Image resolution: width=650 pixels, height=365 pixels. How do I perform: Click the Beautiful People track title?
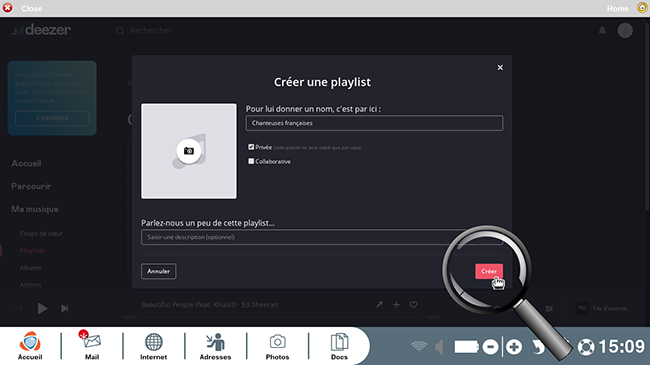209,304
